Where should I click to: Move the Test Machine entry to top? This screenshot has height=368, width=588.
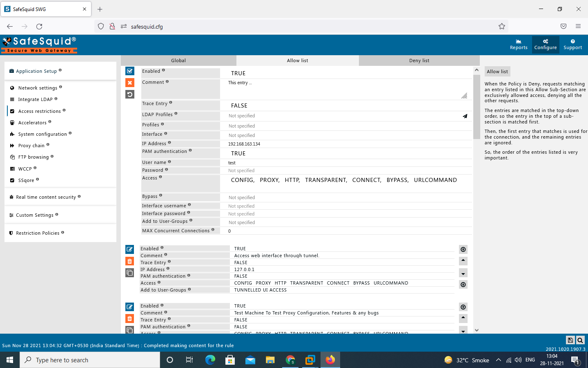[463, 307]
